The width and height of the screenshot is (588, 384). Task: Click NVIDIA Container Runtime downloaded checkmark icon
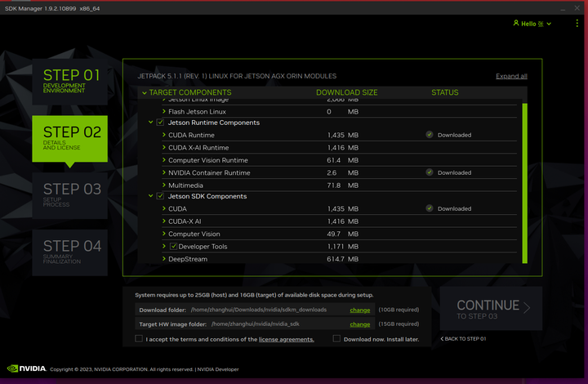tap(430, 172)
